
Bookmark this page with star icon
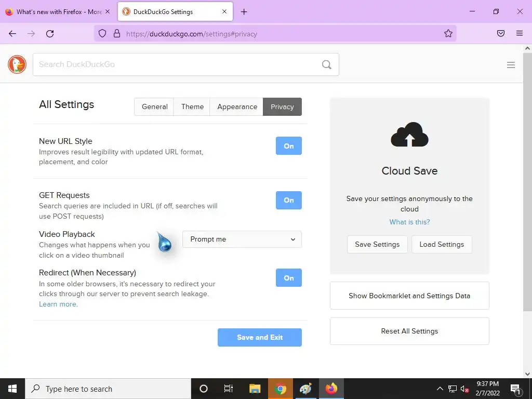tap(448, 33)
